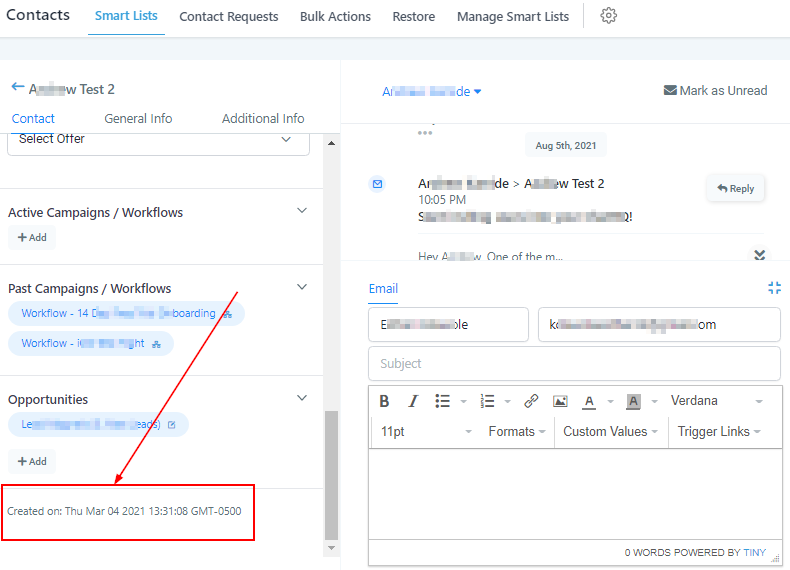Mark the conversation as unread
The width and height of the screenshot is (790, 570).
[x=715, y=91]
